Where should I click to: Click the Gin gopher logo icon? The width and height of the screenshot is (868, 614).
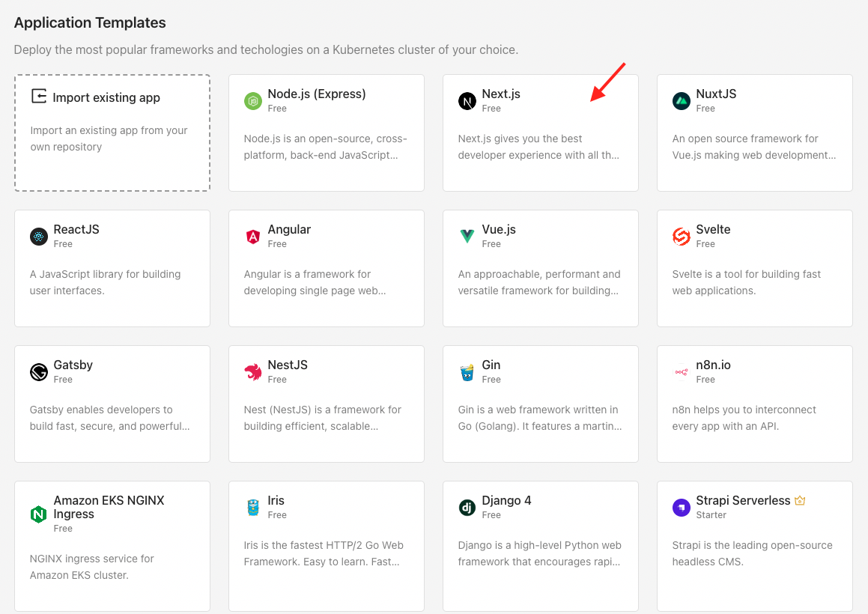click(x=467, y=372)
